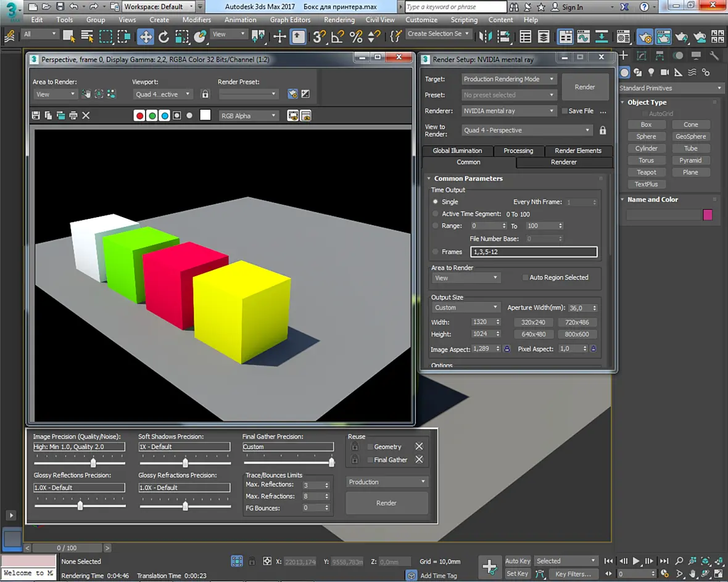Create a Teapot primitive button
Screen dimensions: 728x582
click(x=647, y=172)
